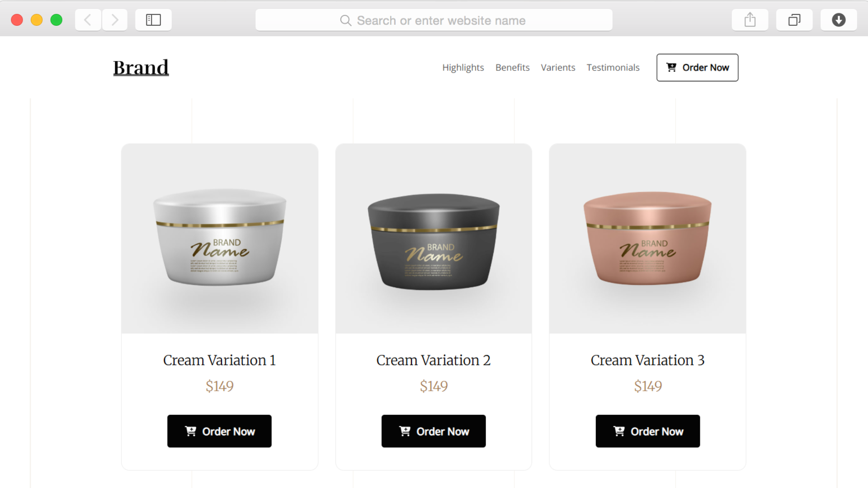The width and height of the screenshot is (868, 488).
Task: Go back with the browser back arrow
Action: pyautogui.click(x=88, y=20)
